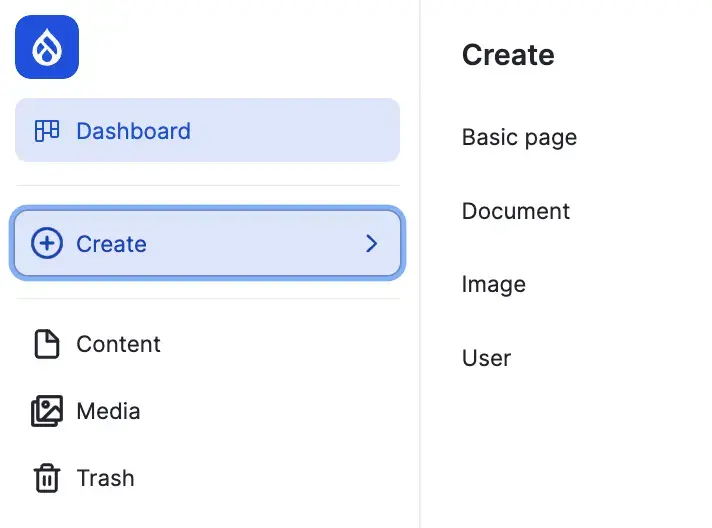Click the Drupal droplet logo

coord(47,47)
